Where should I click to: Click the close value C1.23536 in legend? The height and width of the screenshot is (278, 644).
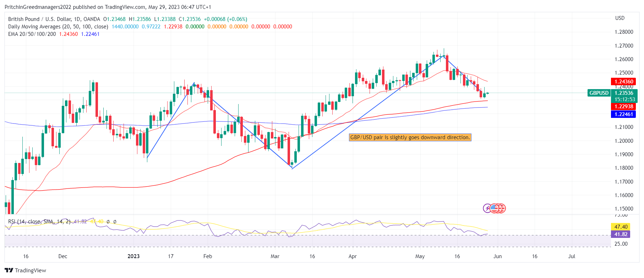click(190, 19)
